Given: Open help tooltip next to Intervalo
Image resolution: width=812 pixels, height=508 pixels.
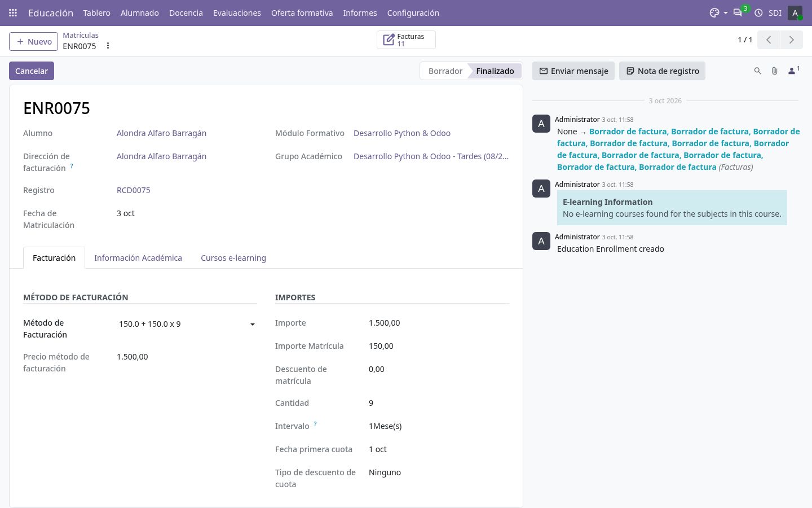Looking at the screenshot, I should click(x=315, y=424).
